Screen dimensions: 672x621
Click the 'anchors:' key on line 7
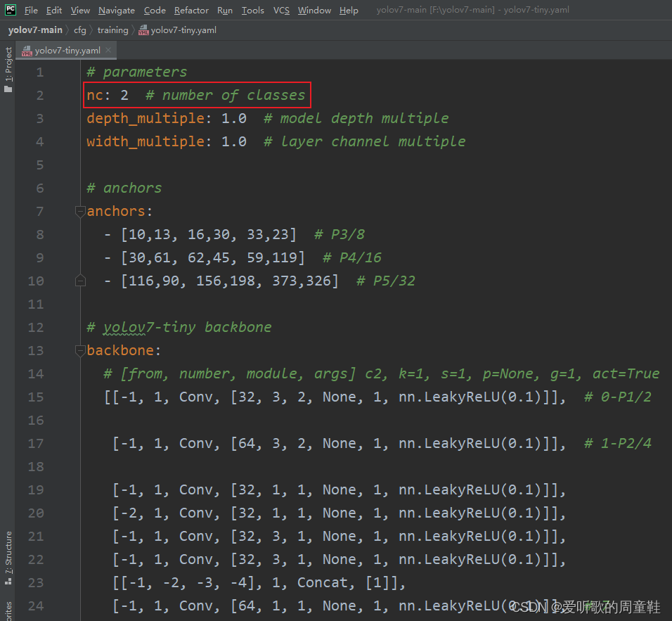point(119,212)
